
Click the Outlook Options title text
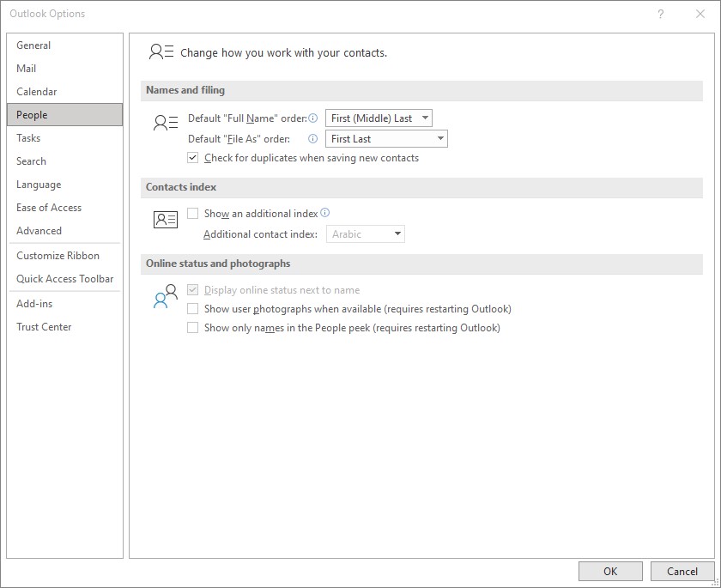click(47, 14)
